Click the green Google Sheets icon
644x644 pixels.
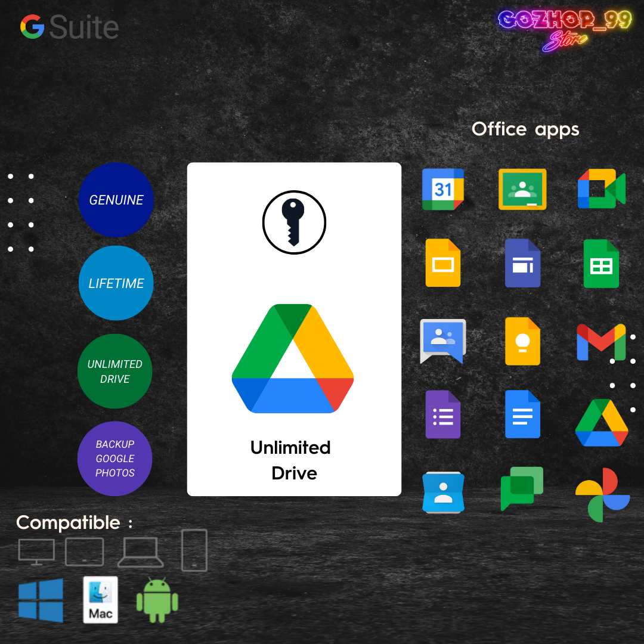(x=601, y=264)
